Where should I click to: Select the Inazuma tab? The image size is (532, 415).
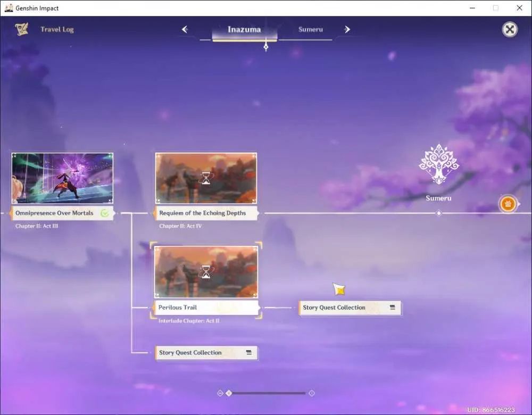click(x=244, y=29)
